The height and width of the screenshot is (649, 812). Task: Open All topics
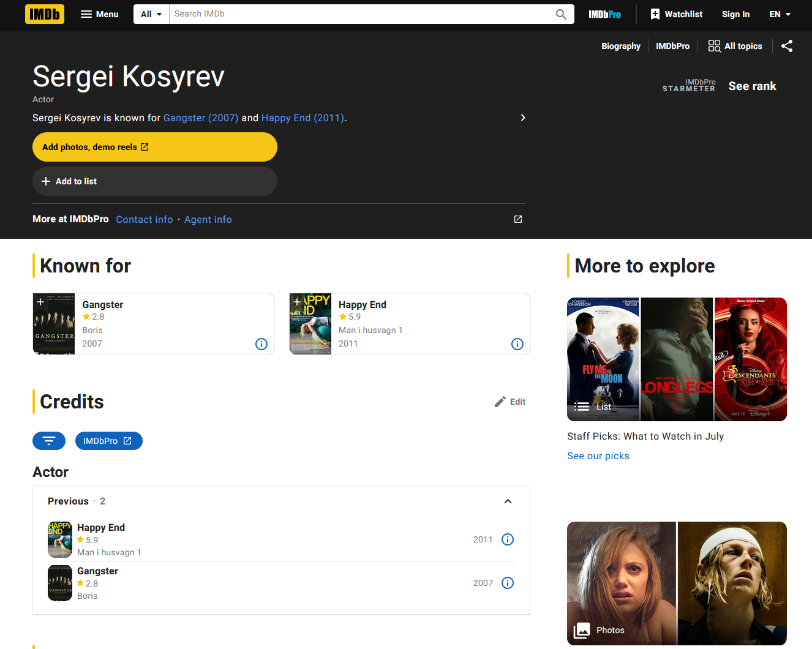tap(735, 46)
